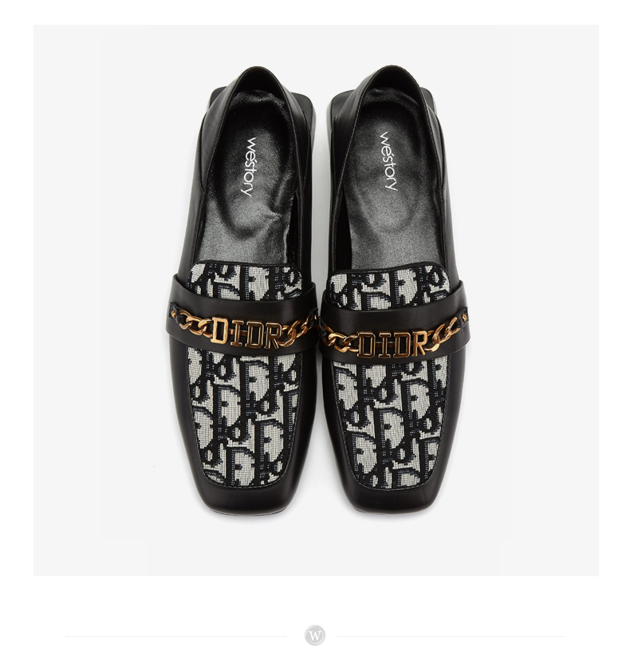
Task: Click gold chain links on right shoe's outer strap
Action: coord(447,334)
